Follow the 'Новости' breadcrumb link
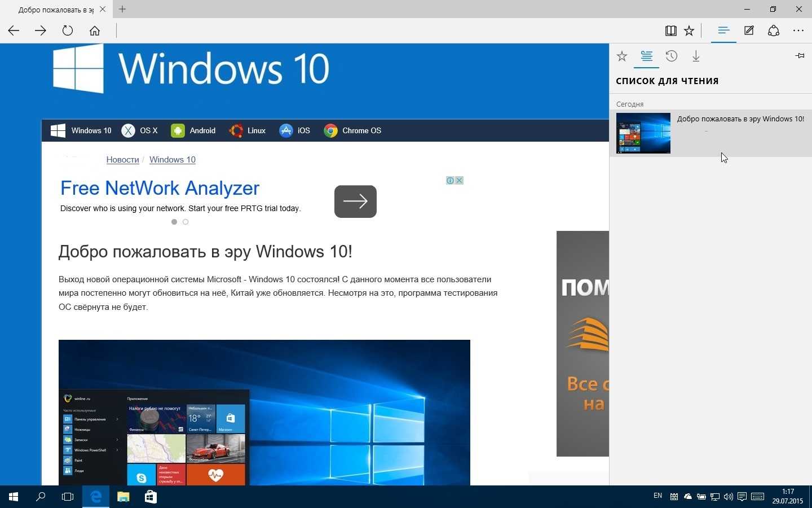The image size is (812, 508). pyautogui.click(x=122, y=160)
